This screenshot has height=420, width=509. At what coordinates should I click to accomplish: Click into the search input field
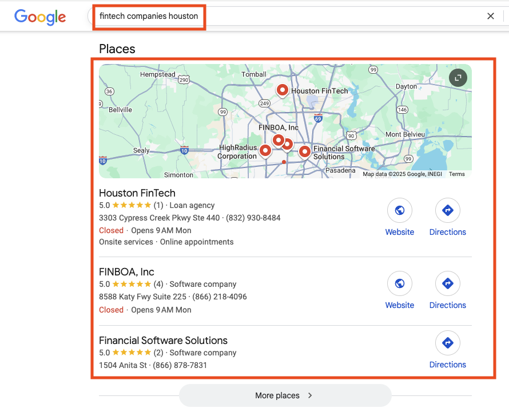click(x=286, y=16)
